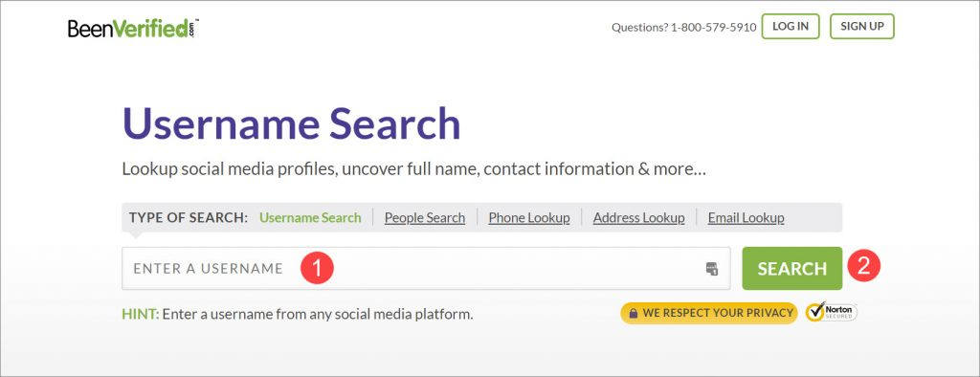Click the BeenVerified logo
The image size is (980, 377).
click(x=133, y=28)
